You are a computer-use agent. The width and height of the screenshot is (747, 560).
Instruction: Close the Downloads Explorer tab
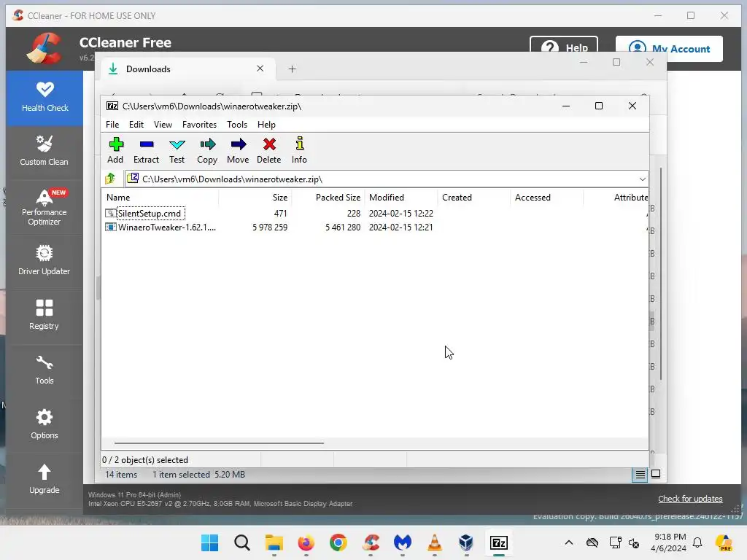pyautogui.click(x=260, y=69)
